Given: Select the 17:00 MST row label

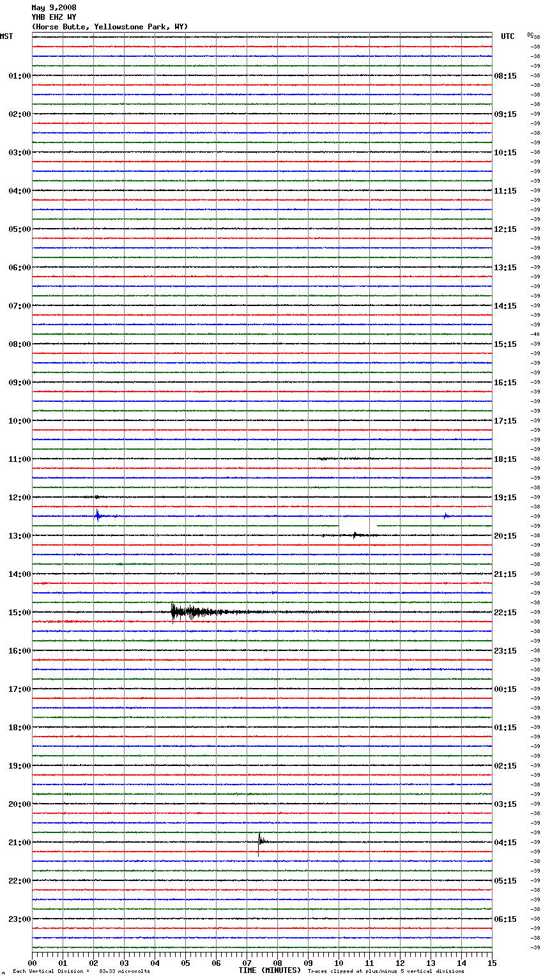Looking at the screenshot, I should (x=20, y=689).
